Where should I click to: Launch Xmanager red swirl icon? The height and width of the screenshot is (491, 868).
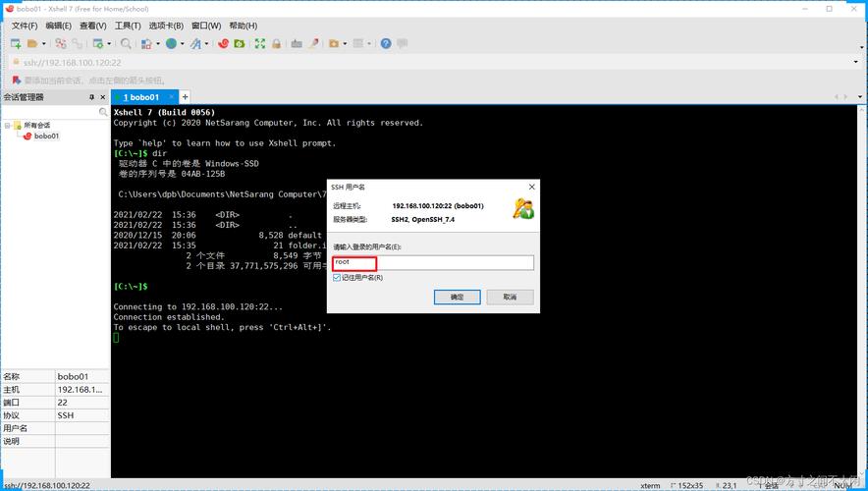tap(223, 43)
